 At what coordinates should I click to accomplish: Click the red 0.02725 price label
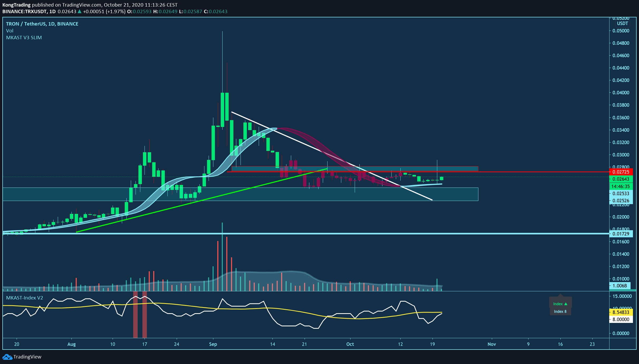pyautogui.click(x=621, y=172)
